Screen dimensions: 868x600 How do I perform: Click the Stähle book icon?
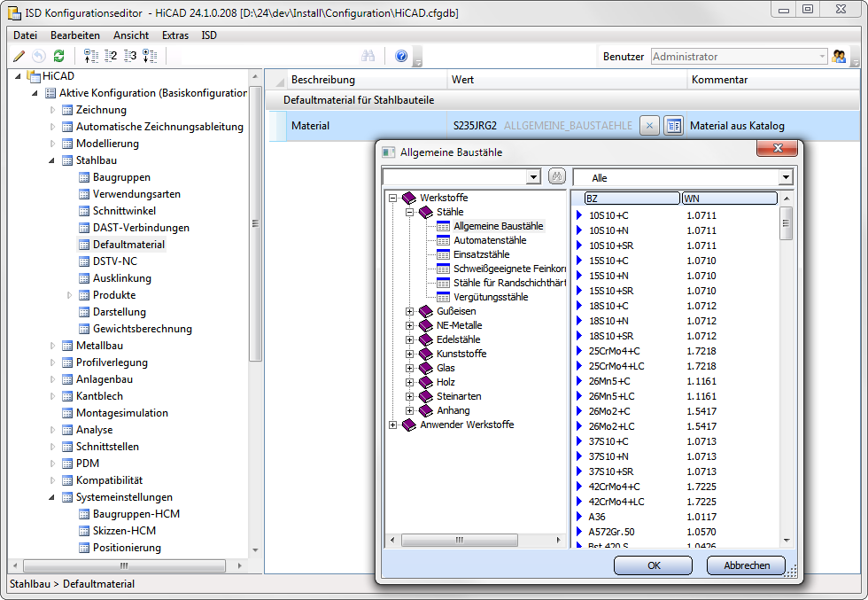426,212
